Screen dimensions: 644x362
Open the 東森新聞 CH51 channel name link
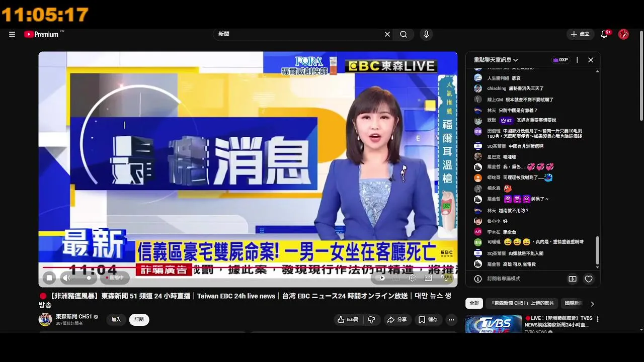74,317
